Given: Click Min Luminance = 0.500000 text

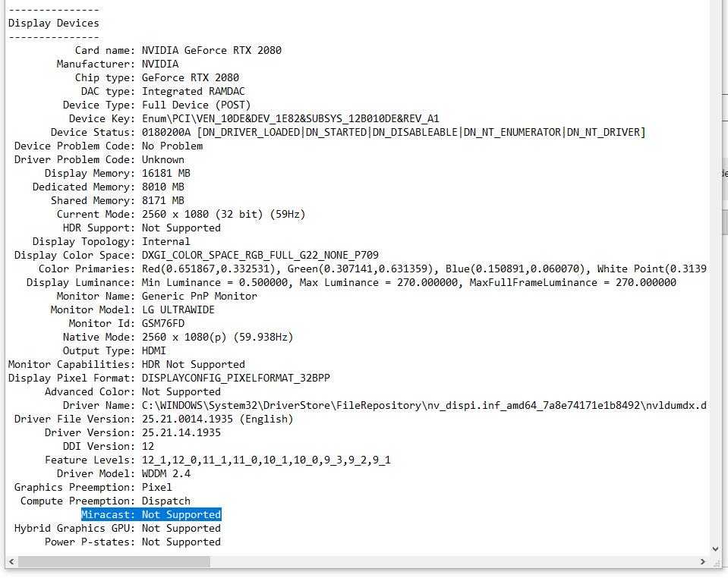Looking at the screenshot, I should [215, 282].
